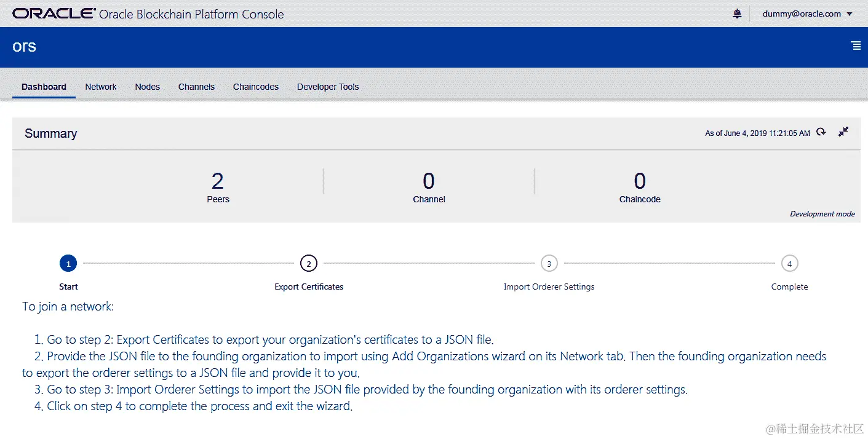Open the notifications bell icon
This screenshot has height=439, width=868.
(x=737, y=14)
